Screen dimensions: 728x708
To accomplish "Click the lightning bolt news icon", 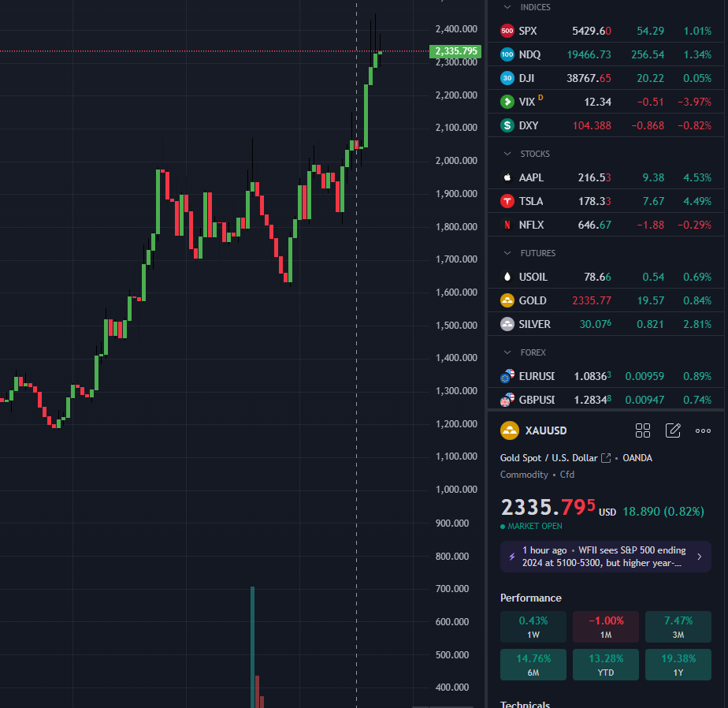I will 512,556.
